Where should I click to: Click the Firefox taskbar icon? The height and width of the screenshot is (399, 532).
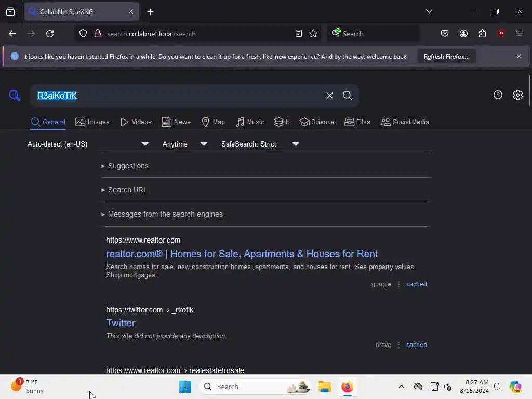[x=347, y=387]
